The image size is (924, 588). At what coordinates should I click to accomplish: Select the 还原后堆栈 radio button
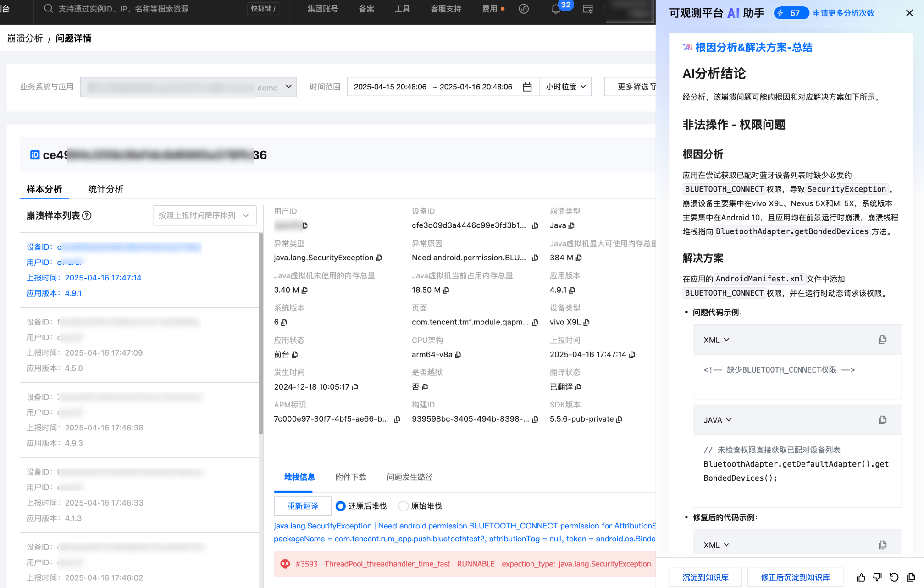click(x=340, y=506)
